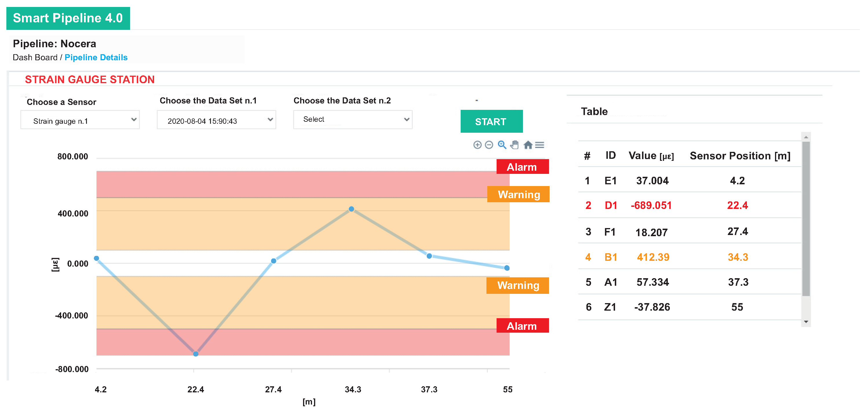Click the chart zoom out icon

pyautogui.click(x=489, y=145)
